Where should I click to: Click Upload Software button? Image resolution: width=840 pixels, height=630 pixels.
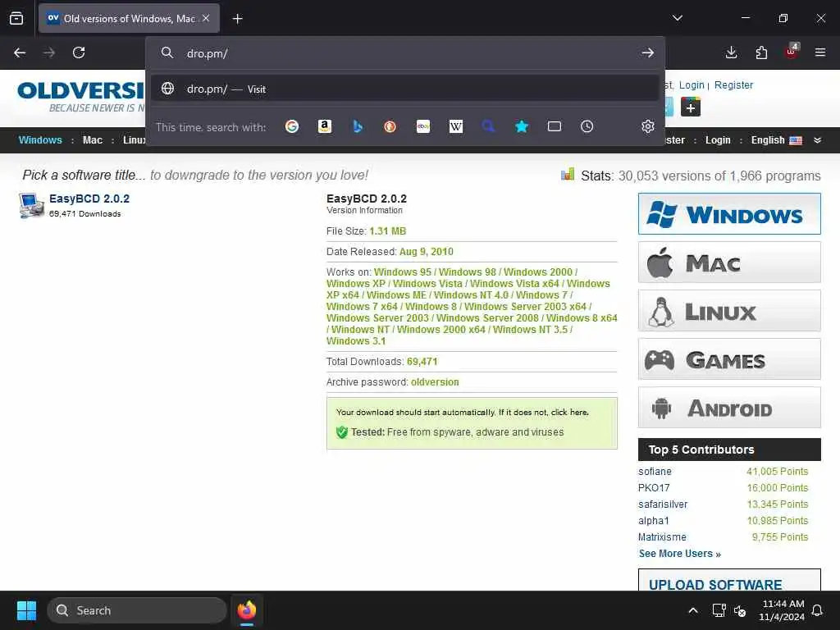(729, 581)
